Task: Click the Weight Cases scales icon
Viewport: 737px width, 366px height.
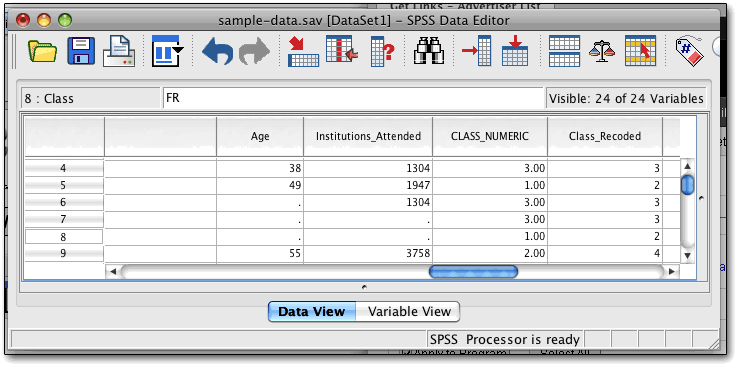Action: pos(602,51)
